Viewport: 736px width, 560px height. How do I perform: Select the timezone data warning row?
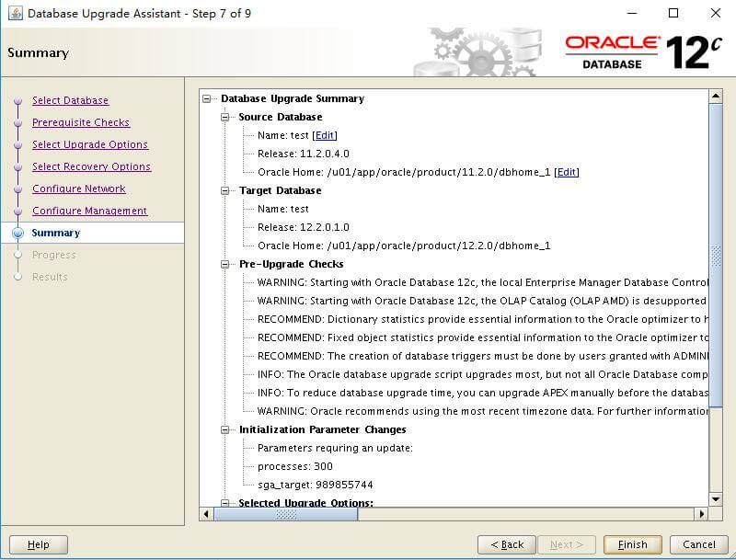tap(482, 411)
